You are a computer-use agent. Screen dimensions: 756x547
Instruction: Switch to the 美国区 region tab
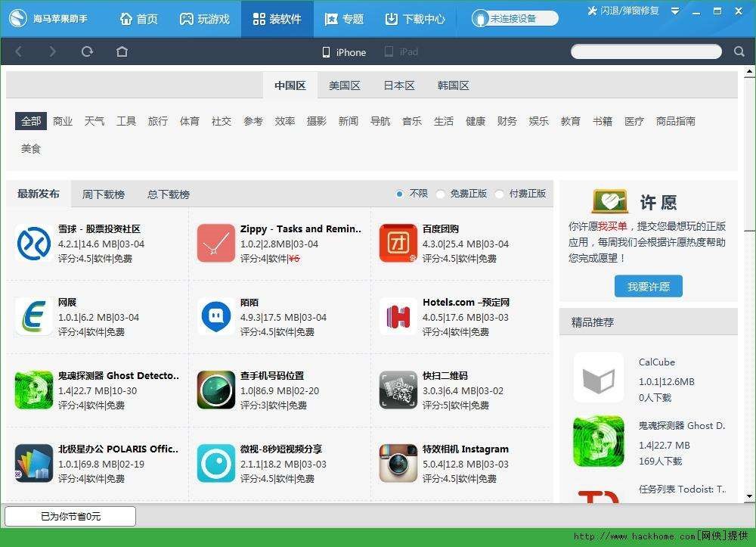(x=344, y=85)
